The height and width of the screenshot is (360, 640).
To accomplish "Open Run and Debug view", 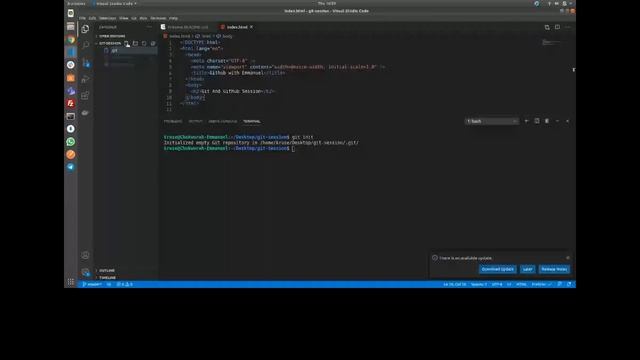I will coord(85,79).
